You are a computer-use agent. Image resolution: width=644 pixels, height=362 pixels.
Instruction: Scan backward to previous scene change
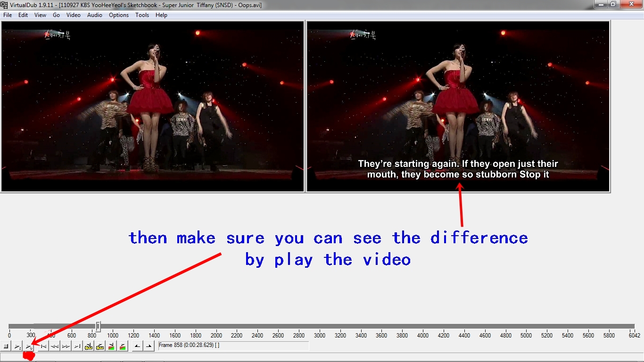tap(111, 346)
